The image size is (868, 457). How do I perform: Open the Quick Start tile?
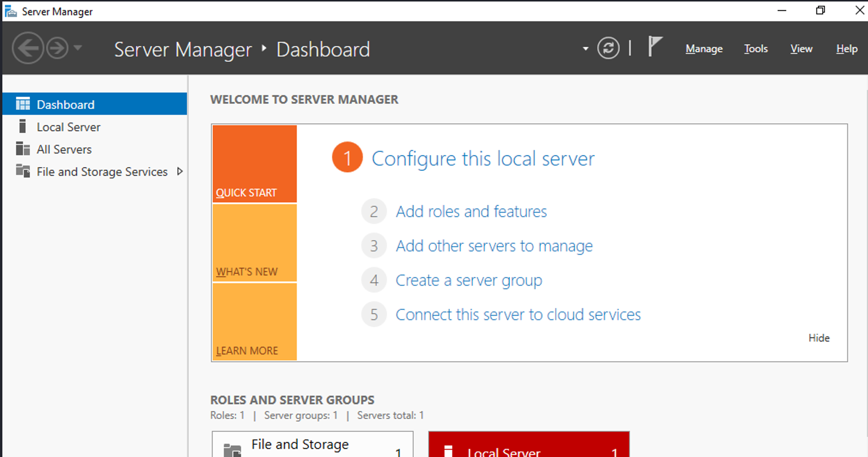click(x=254, y=164)
